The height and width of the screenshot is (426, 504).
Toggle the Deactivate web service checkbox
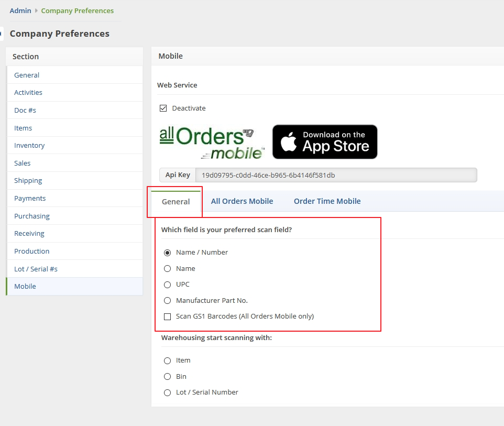point(163,108)
